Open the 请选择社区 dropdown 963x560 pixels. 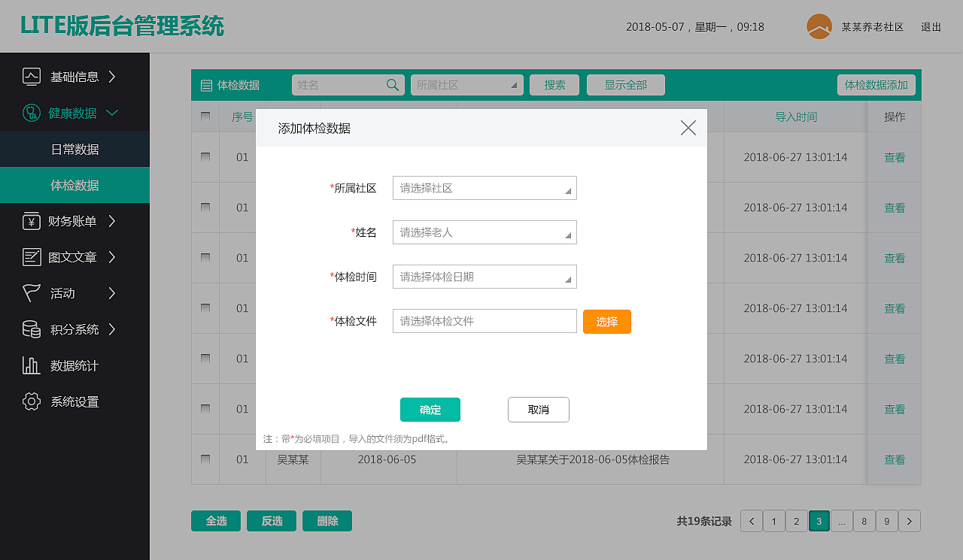coord(484,188)
